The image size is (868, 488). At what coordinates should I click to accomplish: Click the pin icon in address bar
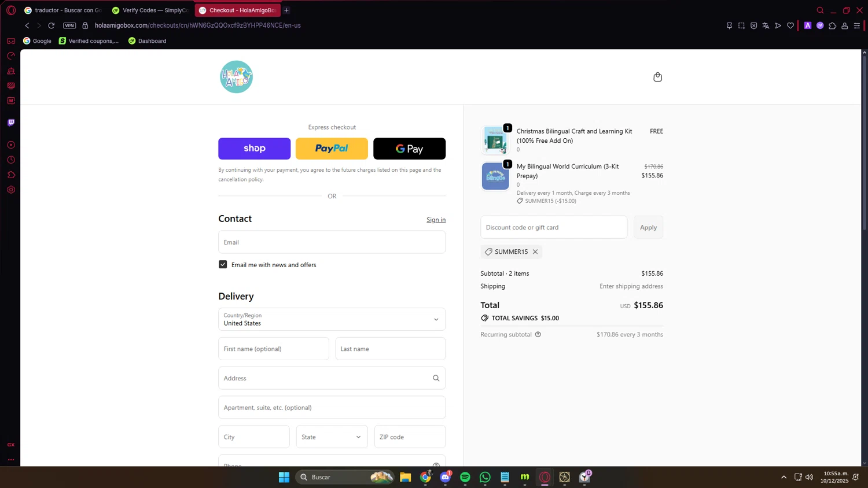729,25
